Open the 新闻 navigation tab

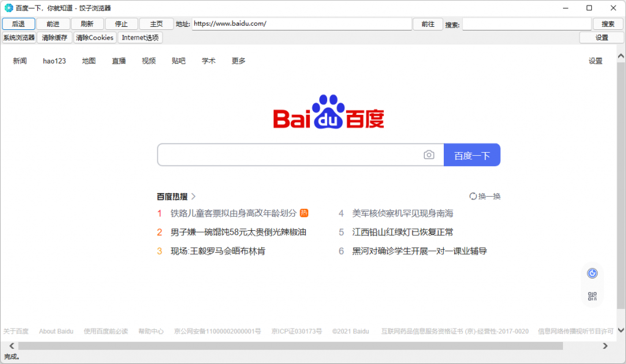coord(20,60)
